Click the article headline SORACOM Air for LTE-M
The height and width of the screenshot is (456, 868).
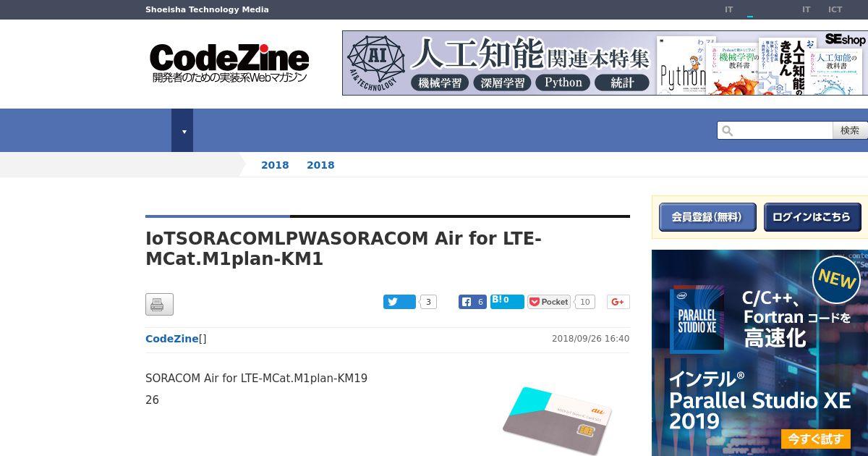(344, 248)
